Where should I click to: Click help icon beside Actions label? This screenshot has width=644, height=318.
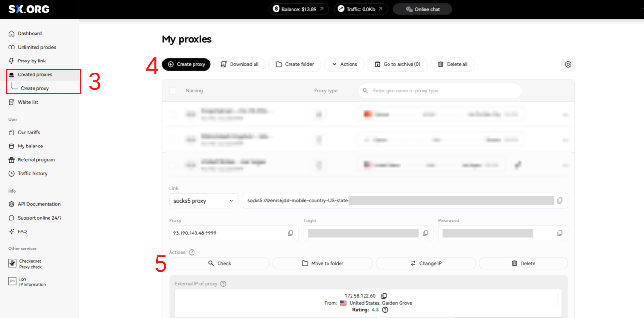[192, 252]
